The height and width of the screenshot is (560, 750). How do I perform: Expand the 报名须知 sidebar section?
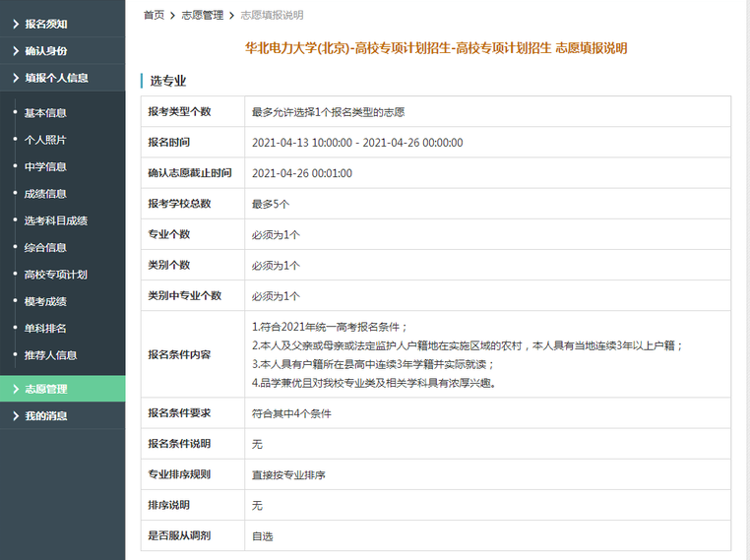[45, 24]
